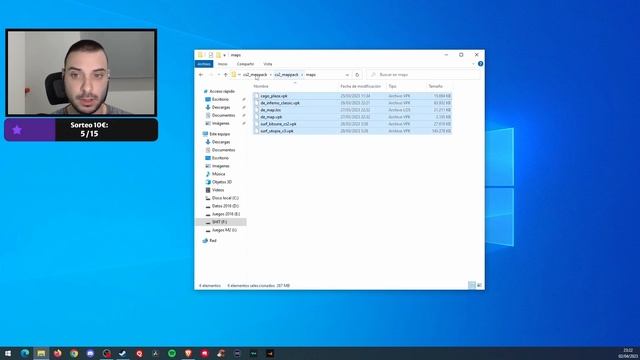Click the file icon of cargo_plaza.vpk
This screenshot has height=360, width=640.
click(x=256, y=96)
